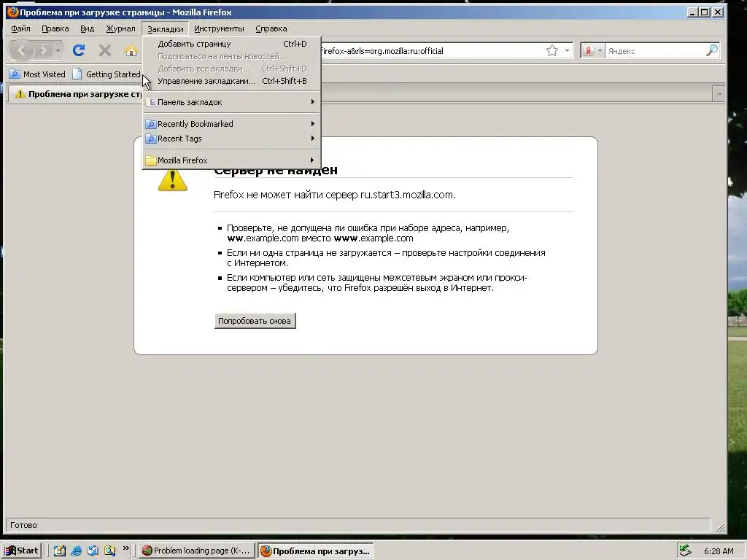Viewport: 747px width, 560px height.
Task: Switch to Проблема при загруз... taskbar button
Action: (315, 551)
